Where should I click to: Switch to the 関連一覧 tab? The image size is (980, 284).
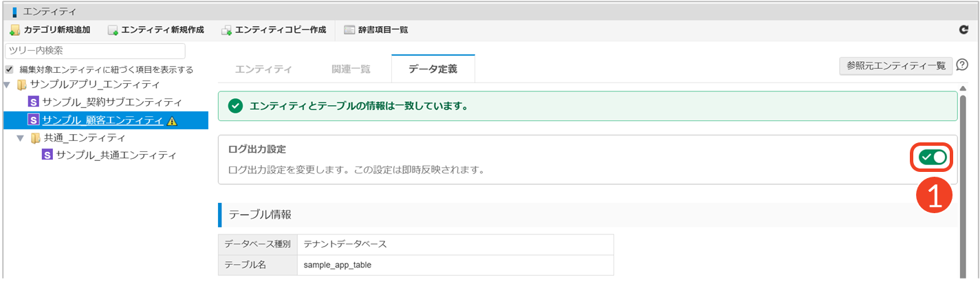[x=351, y=69]
